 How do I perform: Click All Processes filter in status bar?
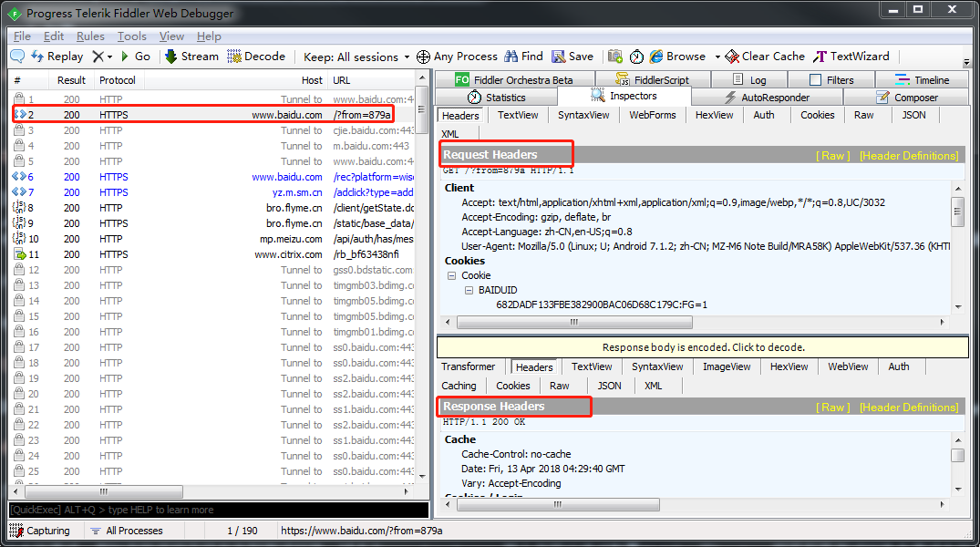click(x=127, y=530)
